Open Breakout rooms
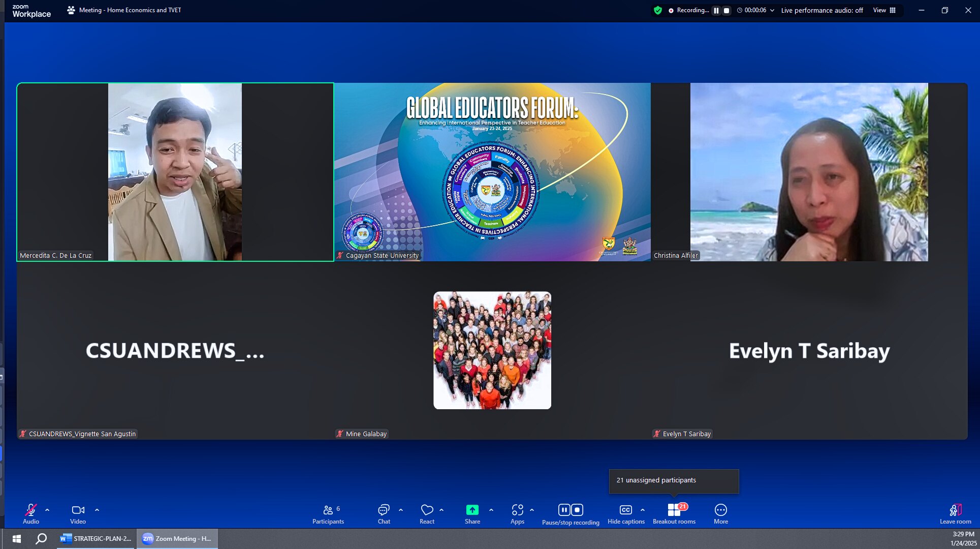980x549 pixels. coord(674,513)
